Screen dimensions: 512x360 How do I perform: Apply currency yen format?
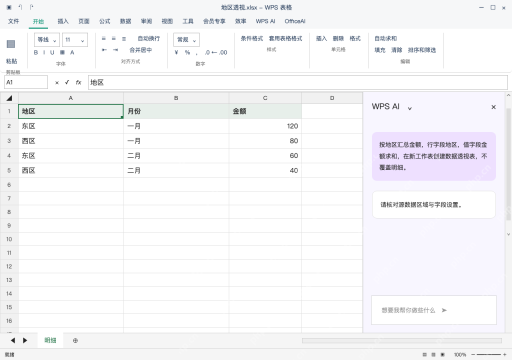tap(177, 52)
